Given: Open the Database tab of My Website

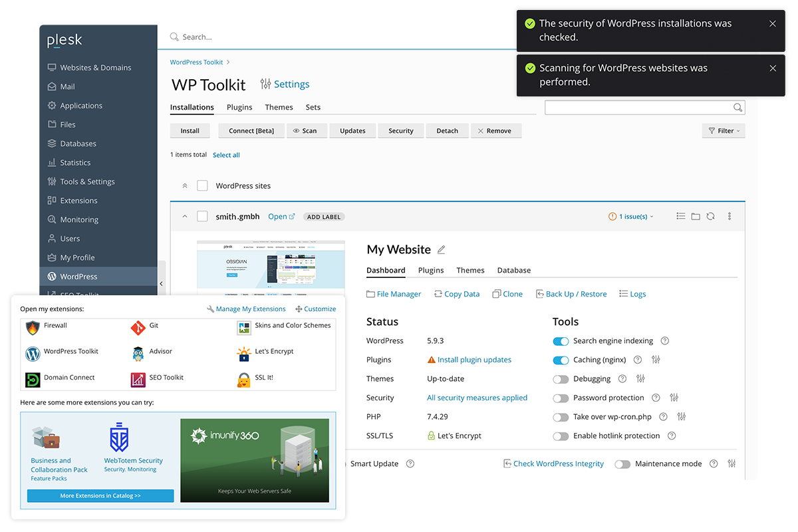Looking at the screenshot, I should point(514,270).
